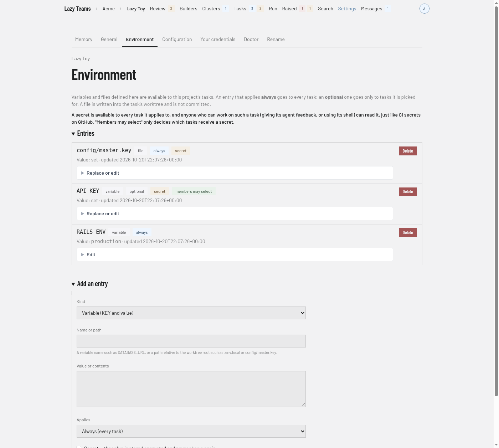Expand Replace or edit for API_KEY
499x448 pixels.
[235, 213]
